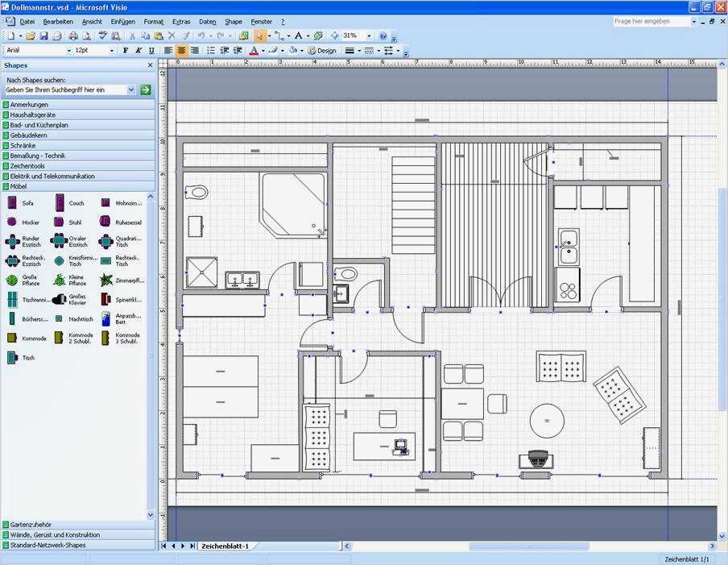
Task: Select the Connector tool
Action: coord(279,35)
